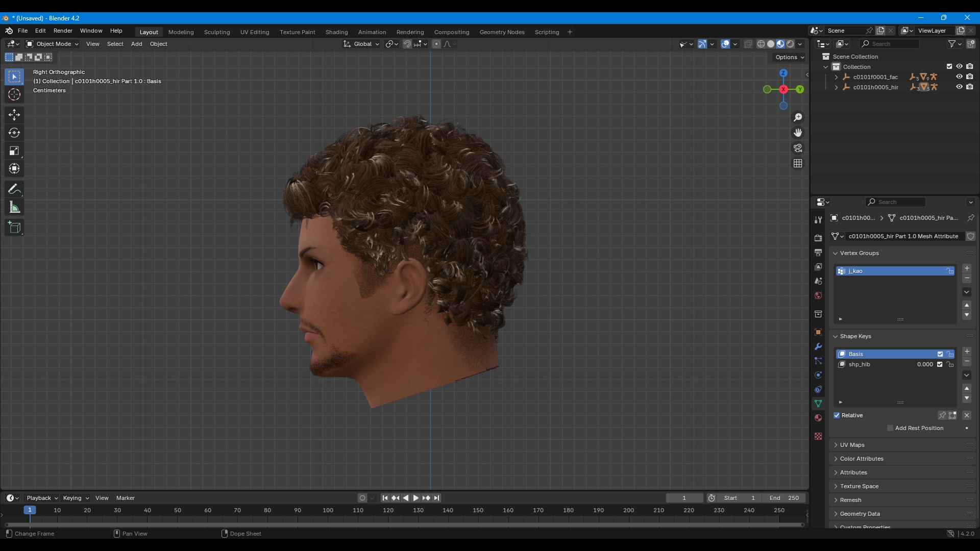Select the Move tool in toolbar

coord(14,114)
